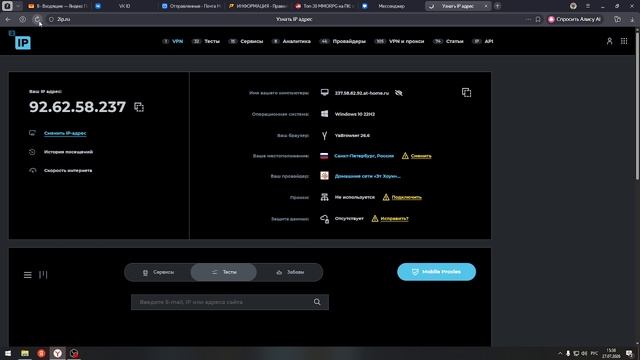The image size is (640, 360).
Task: Click the proxy network icon
Action: click(x=324, y=197)
